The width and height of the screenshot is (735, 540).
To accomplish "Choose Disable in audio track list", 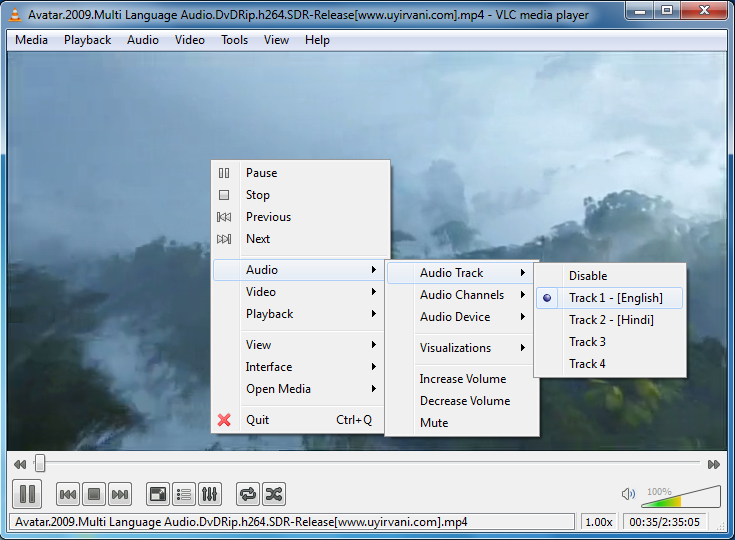I will [609, 276].
